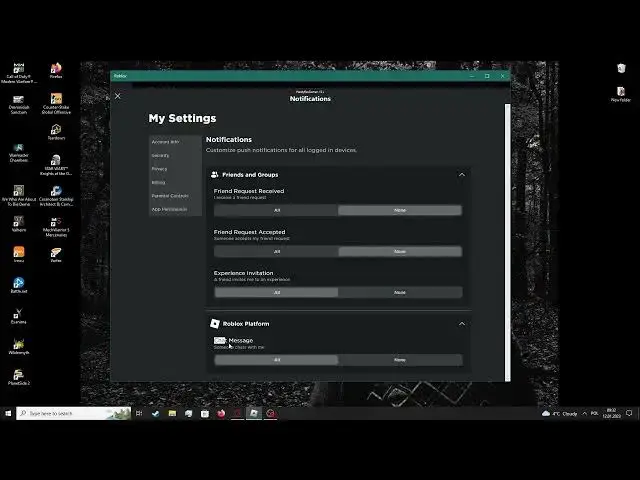This screenshot has height=480, width=640.
Task: Open the PlanetSide 2 desktop shortcut
Action: coord(19,377)
